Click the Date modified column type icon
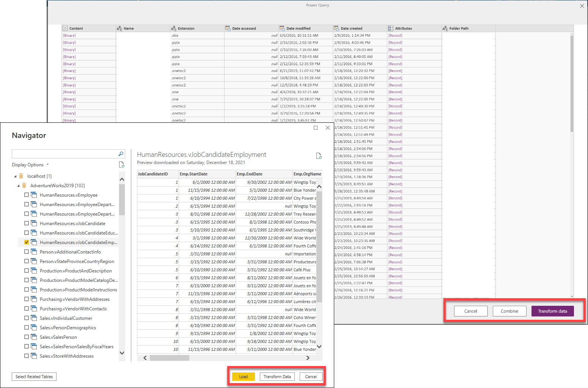 [x=282, y=28]
